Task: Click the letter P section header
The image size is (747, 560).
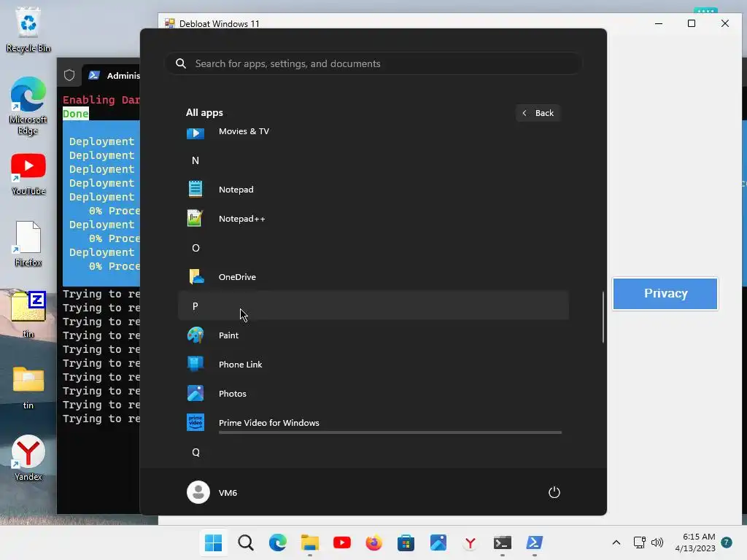Action: click(373, 306)
